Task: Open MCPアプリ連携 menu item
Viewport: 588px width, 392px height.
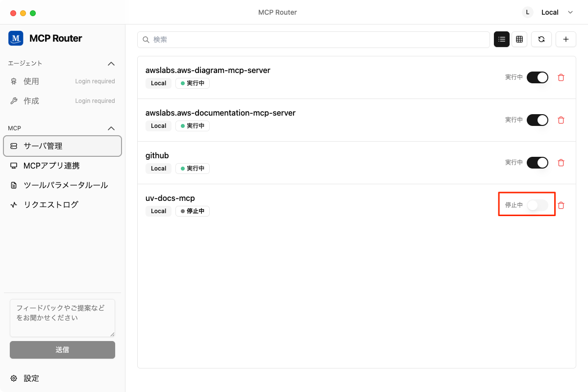Action: [x=62, y=166]
